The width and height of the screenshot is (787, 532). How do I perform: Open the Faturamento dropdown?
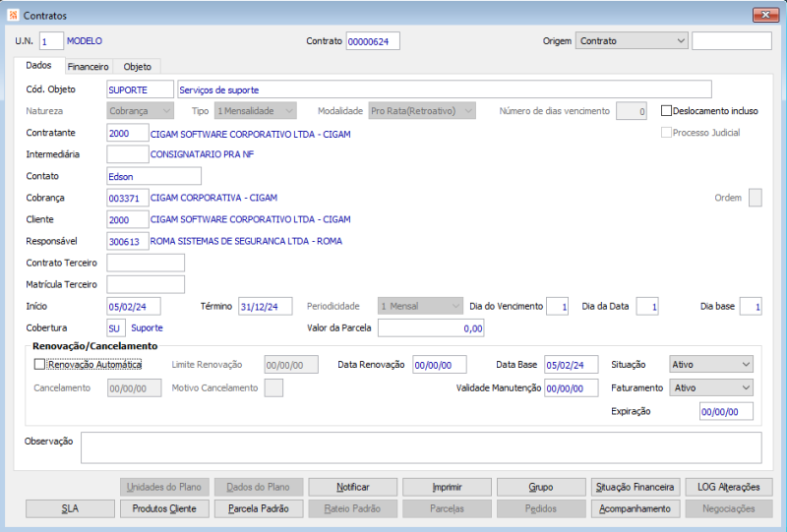711,388
